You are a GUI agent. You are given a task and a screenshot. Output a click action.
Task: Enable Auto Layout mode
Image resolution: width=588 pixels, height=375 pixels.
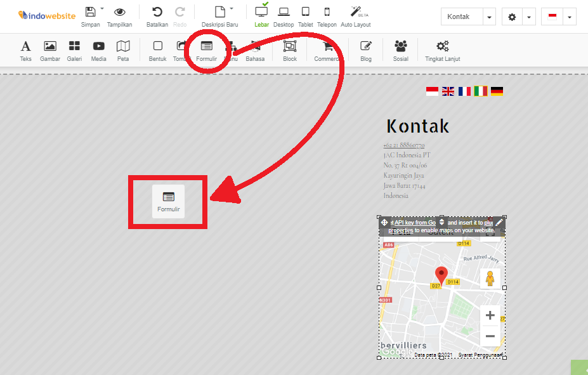tap(355, 14)
